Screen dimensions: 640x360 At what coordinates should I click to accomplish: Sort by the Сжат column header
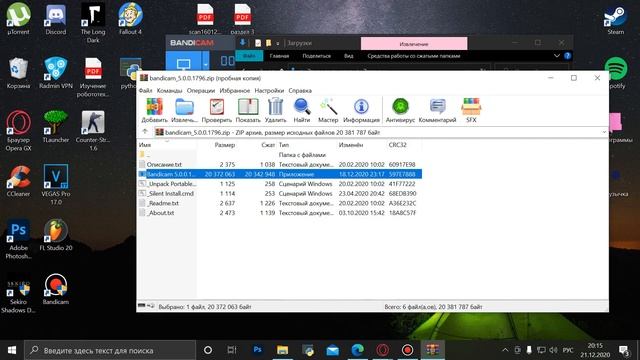point(268,145)
